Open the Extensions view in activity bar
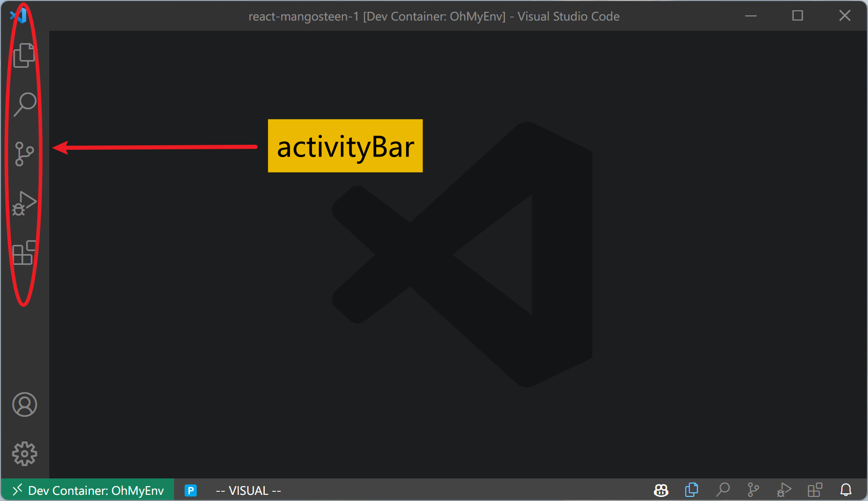Image resolution: width=868 pixels, height=501 pixels. pos(24,253)
